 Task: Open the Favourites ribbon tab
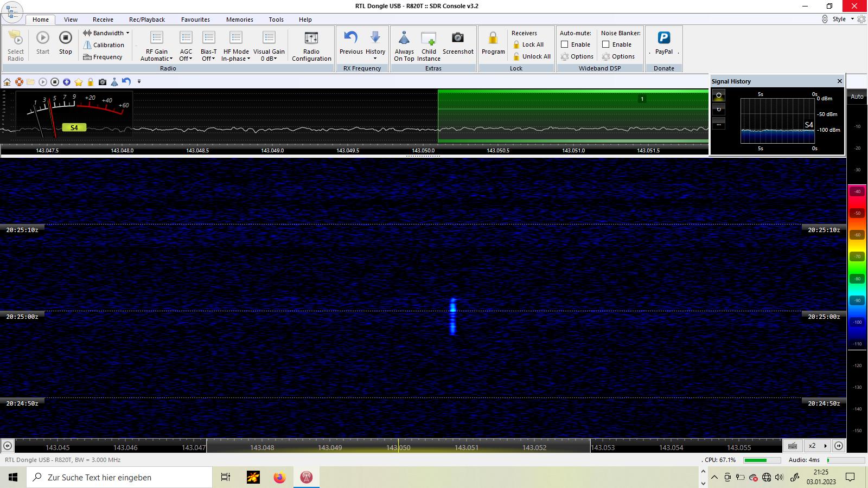click(195, 20)
